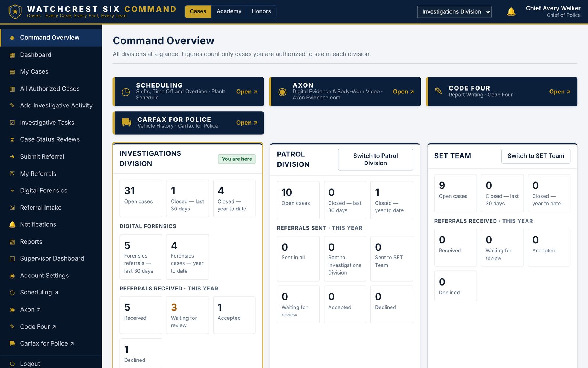This screenshot has width=588, height=368.
Task: Open external Scheduling link in sidebar
Action: coord(51,293)
